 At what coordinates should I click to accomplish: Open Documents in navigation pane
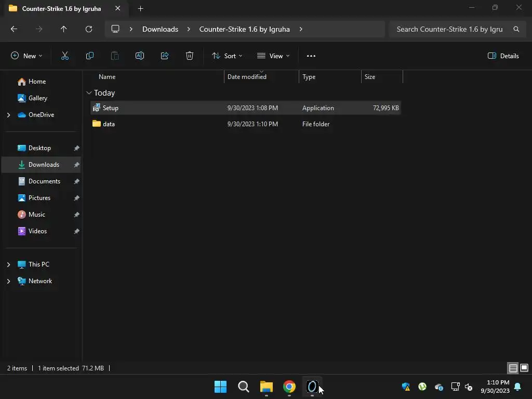point(42,181)
